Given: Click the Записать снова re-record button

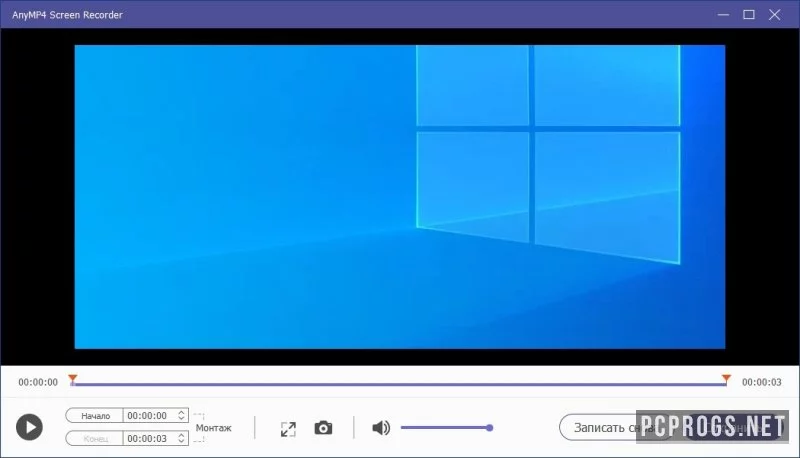Looking at the screenshot, I should (x=615, y=427).
